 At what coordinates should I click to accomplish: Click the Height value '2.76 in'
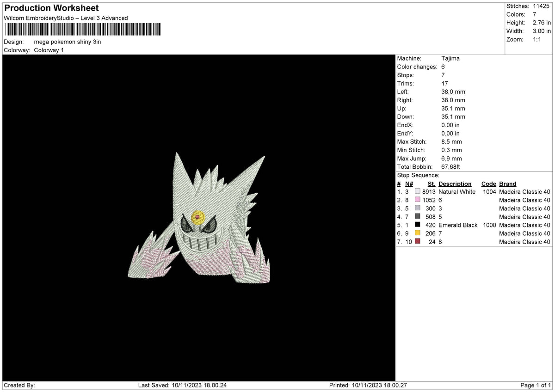pyautogui.click(x=542, y=23)
